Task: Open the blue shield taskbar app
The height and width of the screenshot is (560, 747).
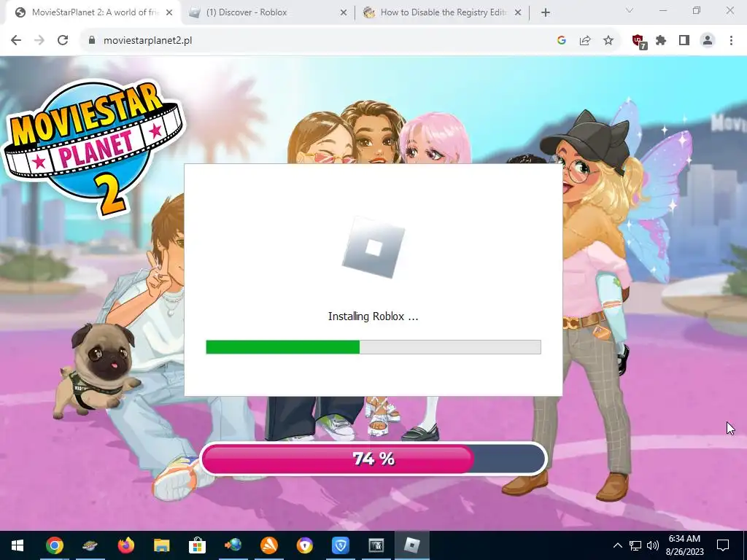Action: coord(341,545)
